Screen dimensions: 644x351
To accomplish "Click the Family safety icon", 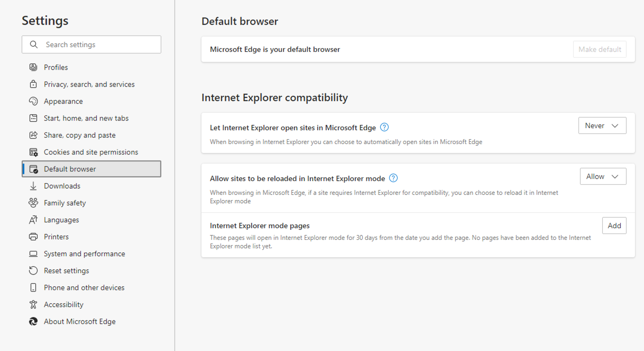I will point(33,203).
